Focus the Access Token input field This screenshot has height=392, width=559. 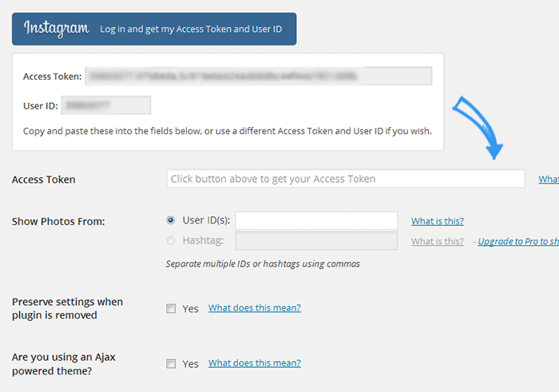click(346, 179)
